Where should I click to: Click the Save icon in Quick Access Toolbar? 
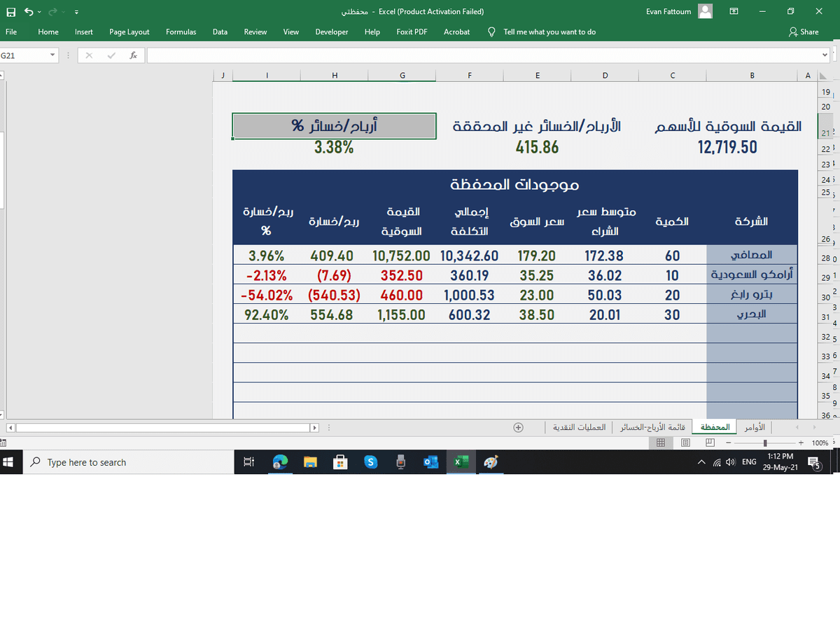pyautogui.click(x=11, y=12)
